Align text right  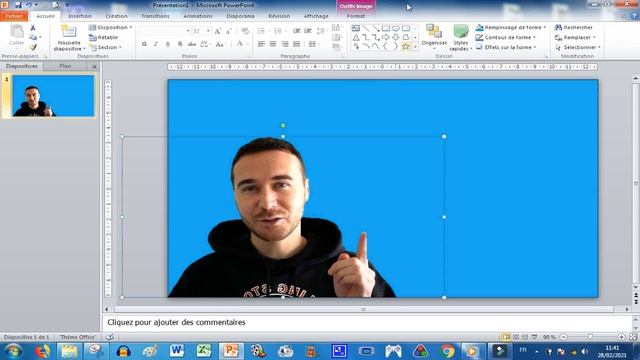285,44
